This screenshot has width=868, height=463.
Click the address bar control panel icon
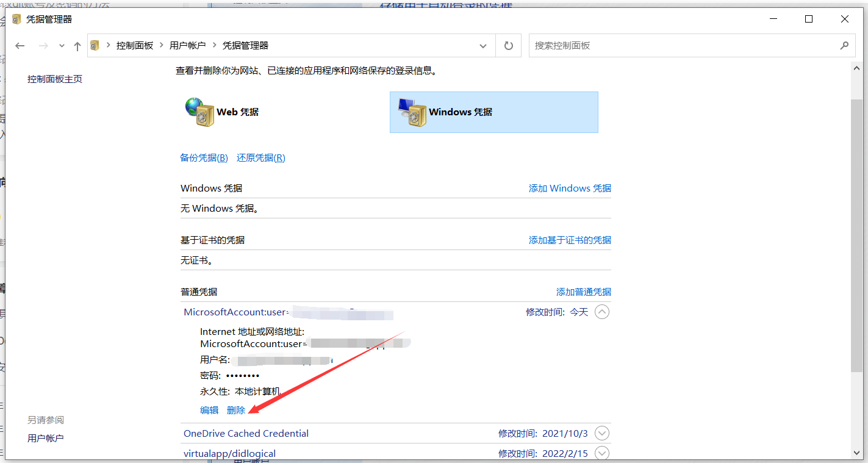(x=95, y=45)
